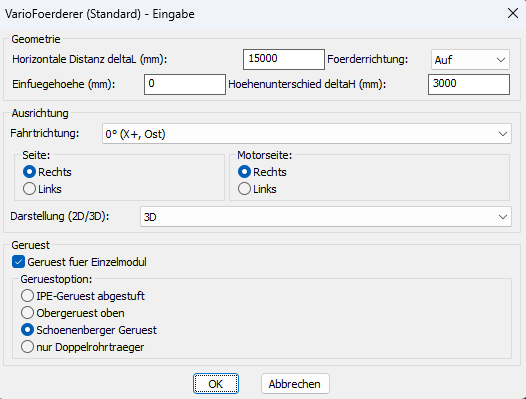Click the dialog title VarioFoerderer (Standard) - Eingabe
Viewport: 526px width, 399px height.
click(x=100, y=14)
